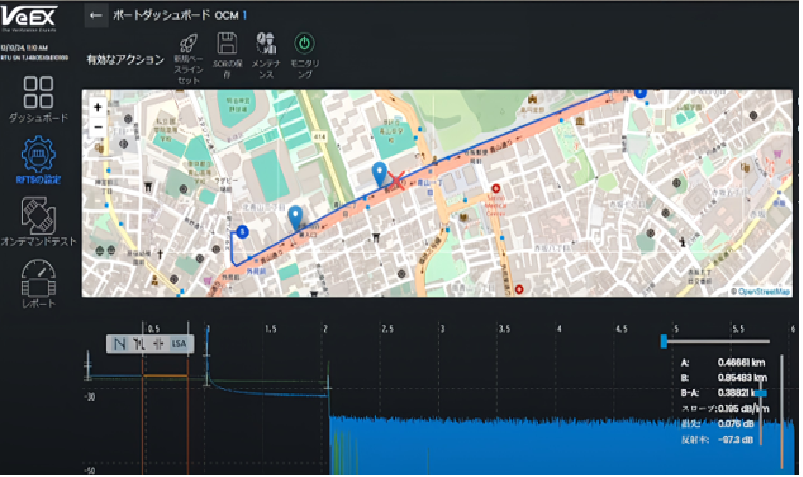Open RFTSの設定 gear in sidebar

(x=38, y=160)
